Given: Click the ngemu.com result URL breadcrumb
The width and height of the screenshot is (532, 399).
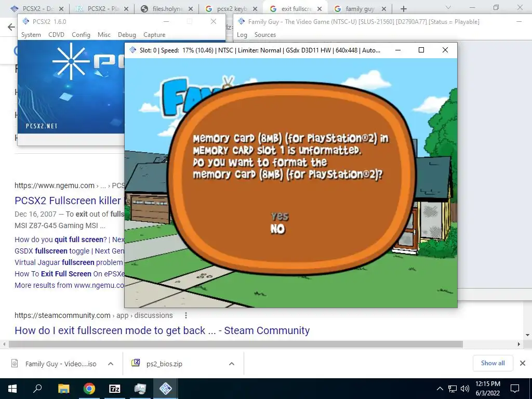Looking at the screenshot, I should pyautogui.click(x=70, y=185).
